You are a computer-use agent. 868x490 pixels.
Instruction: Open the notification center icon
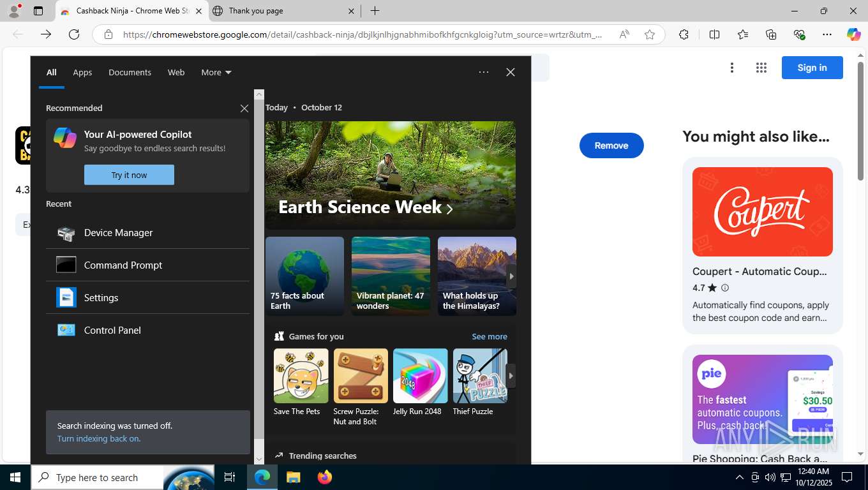pyautogui.click(x=848, y=477)
